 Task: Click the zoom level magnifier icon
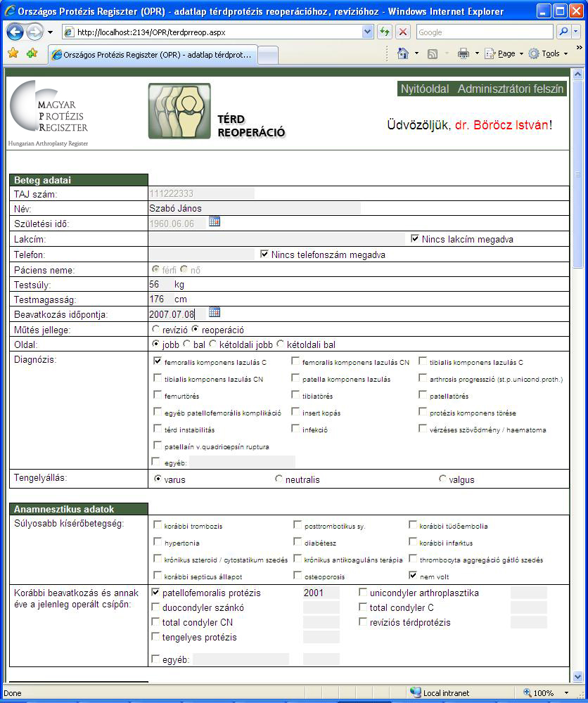coord(528,692)
